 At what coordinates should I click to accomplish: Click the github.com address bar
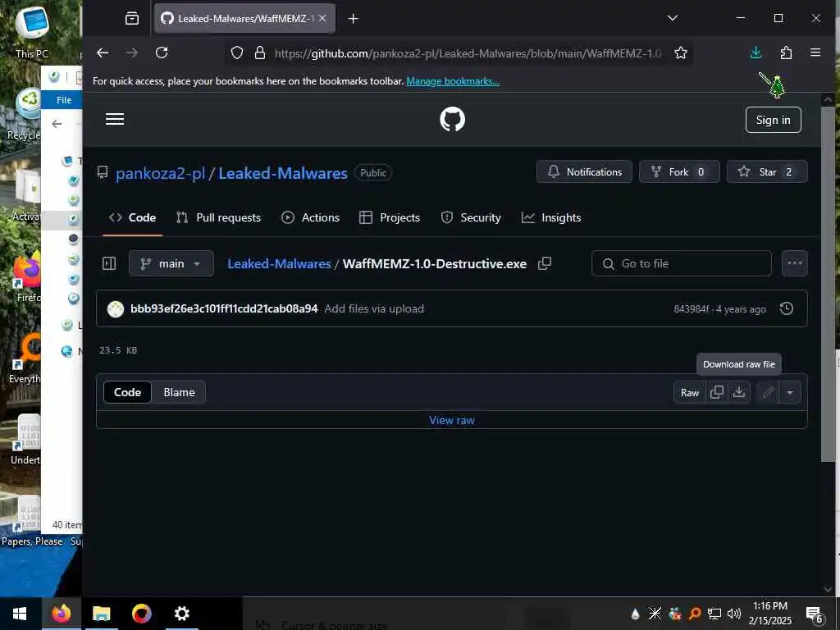(x=468, y=53)
